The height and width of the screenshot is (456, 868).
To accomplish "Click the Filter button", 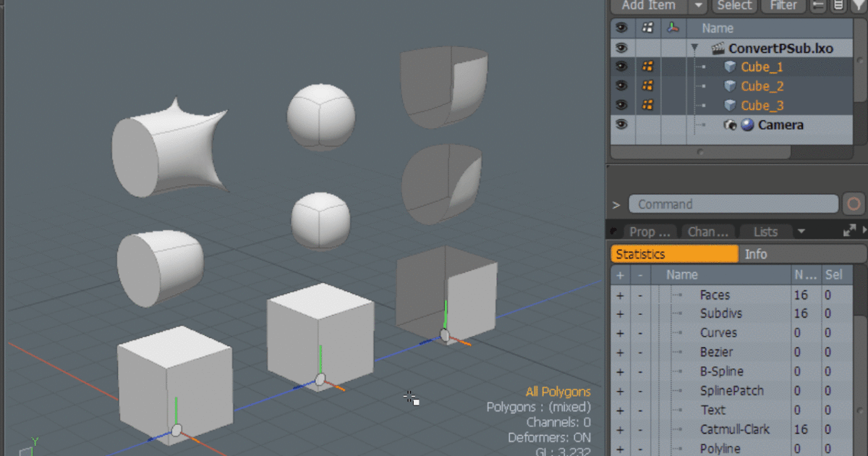I will tap(783, 6).
